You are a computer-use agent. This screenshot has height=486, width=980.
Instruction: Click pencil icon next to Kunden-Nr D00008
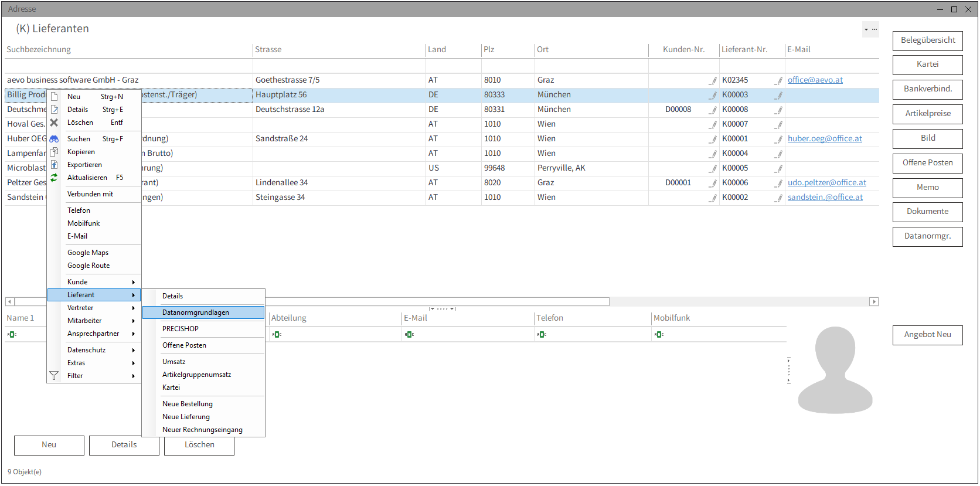pyautogui.click(x=713, y=110)
